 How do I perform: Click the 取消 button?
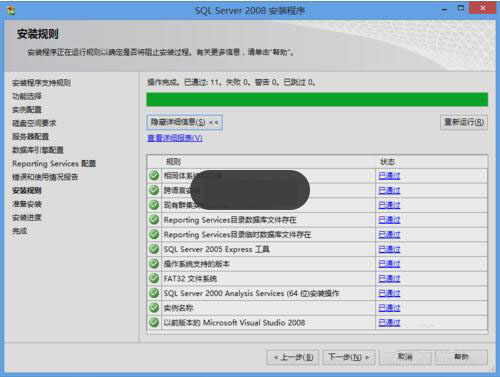click(405, 357)
